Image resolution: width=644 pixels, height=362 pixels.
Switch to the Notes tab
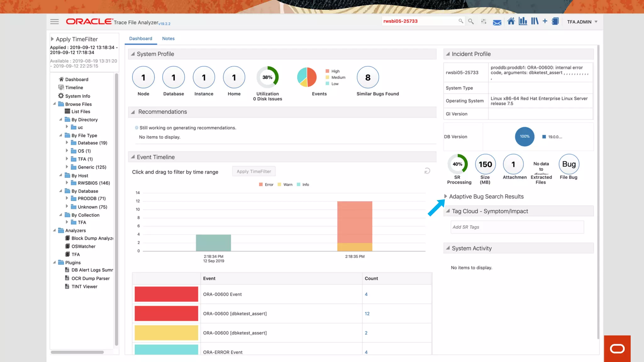click(x=168, y=38)
